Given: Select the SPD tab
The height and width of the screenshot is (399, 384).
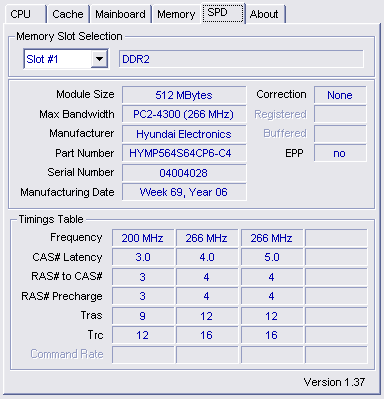Looking at the screenshot, I should click(223, 13).
